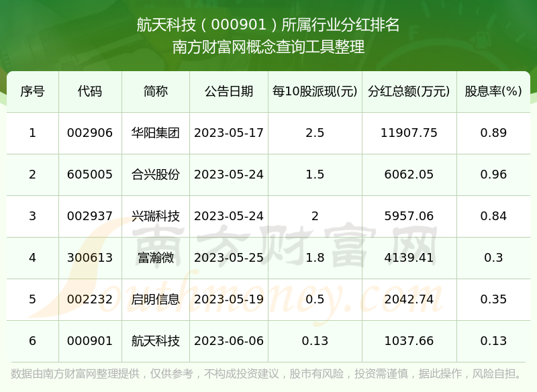Screen dimensions: 537x392
Task: Select the name 华阳集团
Action: 156,133
